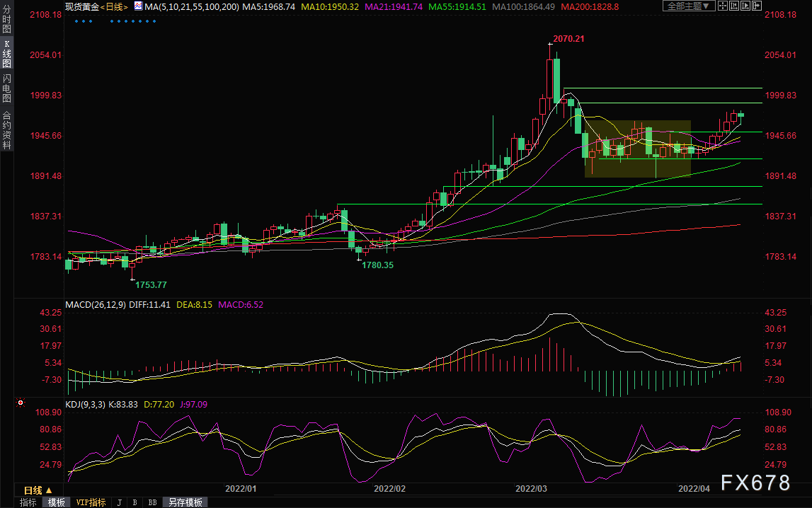Click the MA5:1968.74 value

click(x=269, y=7)
